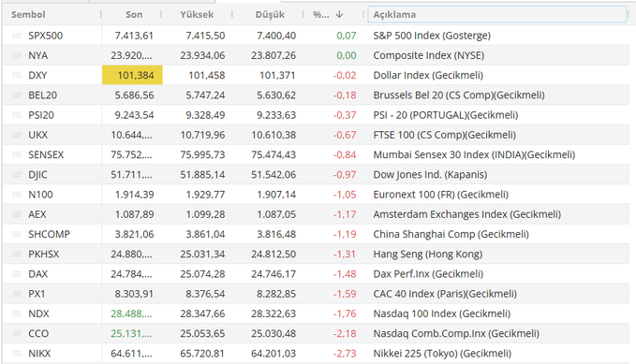
Task: Click Nasdaq Comb.Comp.Inx description
Action: (456, 334)
